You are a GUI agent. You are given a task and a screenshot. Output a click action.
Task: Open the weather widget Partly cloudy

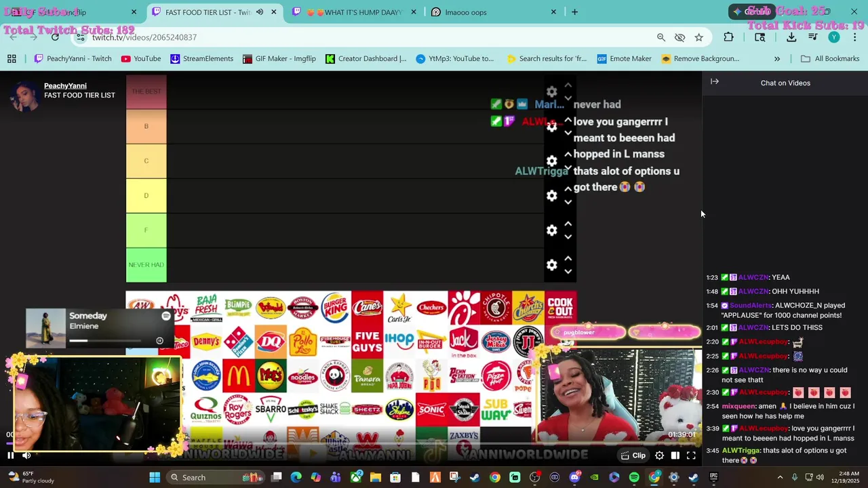point(31,477)
